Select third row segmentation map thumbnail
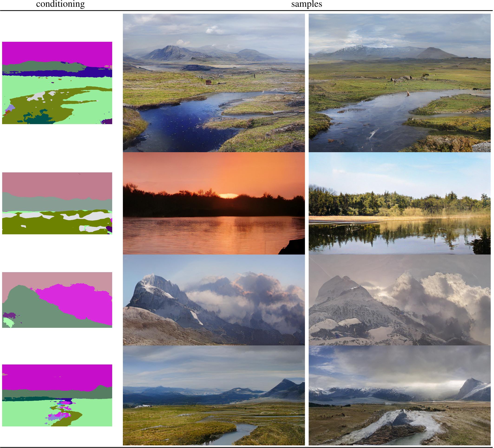 [x=57, y=300]
